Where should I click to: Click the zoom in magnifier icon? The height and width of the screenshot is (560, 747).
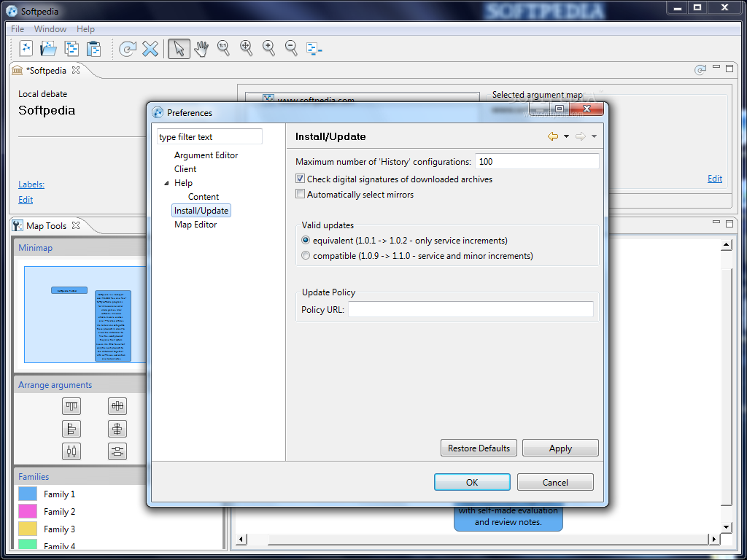(269, 48)
